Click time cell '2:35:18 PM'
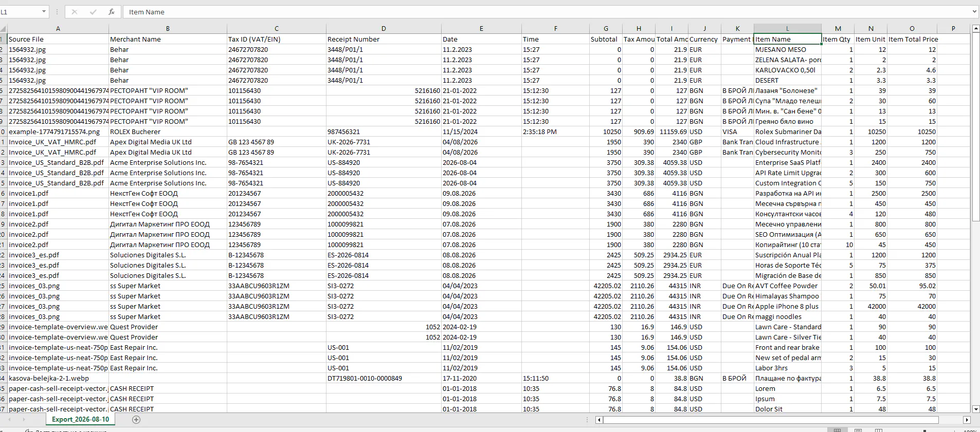Image resolution: width=980 pixels, height=432 pixels. tap(555, 132)
